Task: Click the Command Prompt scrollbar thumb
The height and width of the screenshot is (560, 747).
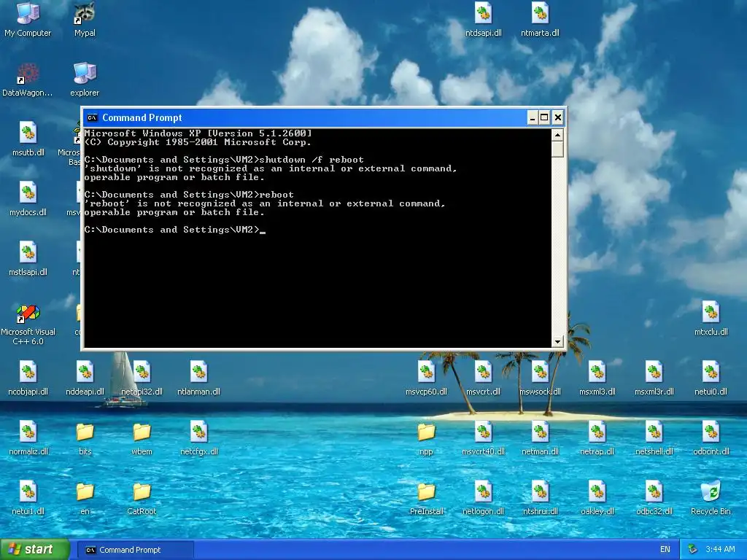Action: pos(557,149)
